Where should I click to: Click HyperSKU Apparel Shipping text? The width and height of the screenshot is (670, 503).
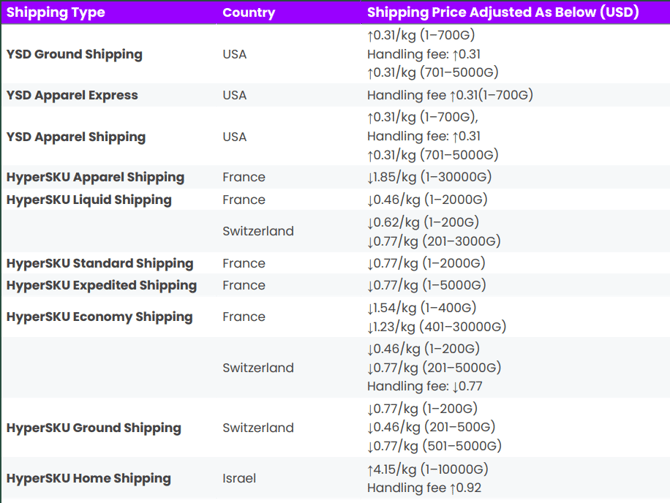(x=95, y=177)
